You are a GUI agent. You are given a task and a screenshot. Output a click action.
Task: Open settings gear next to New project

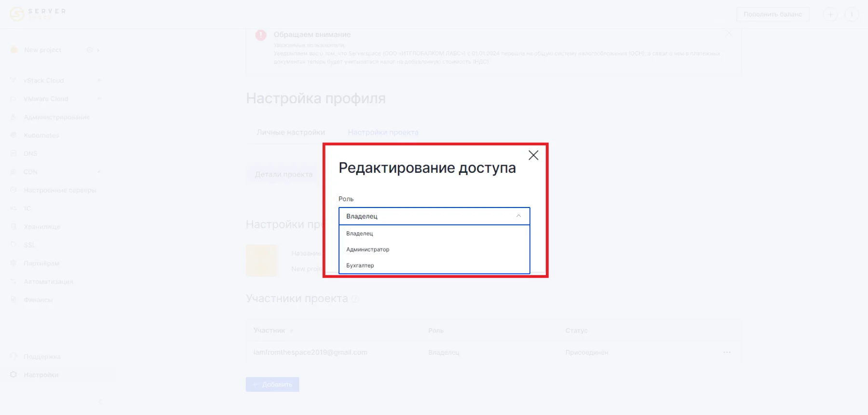click(89, 50)
